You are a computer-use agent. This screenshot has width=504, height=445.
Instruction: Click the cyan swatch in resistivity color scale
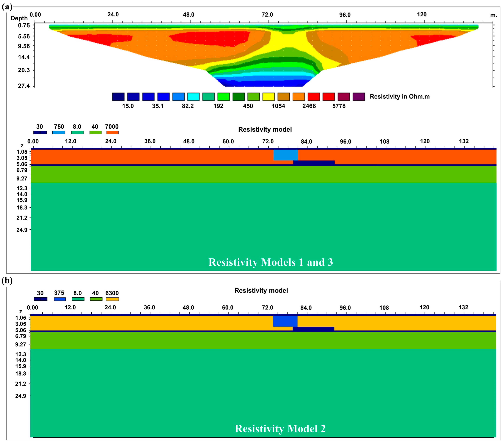point(193,97)
